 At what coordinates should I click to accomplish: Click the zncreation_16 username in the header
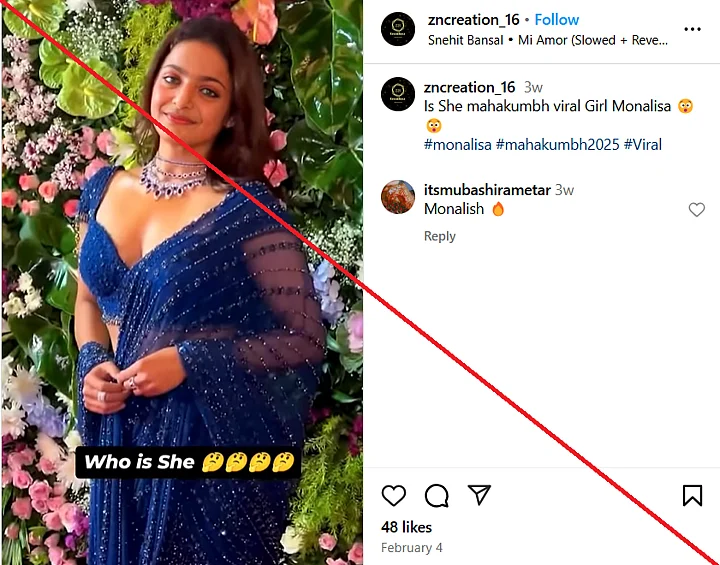coord(471,19)
